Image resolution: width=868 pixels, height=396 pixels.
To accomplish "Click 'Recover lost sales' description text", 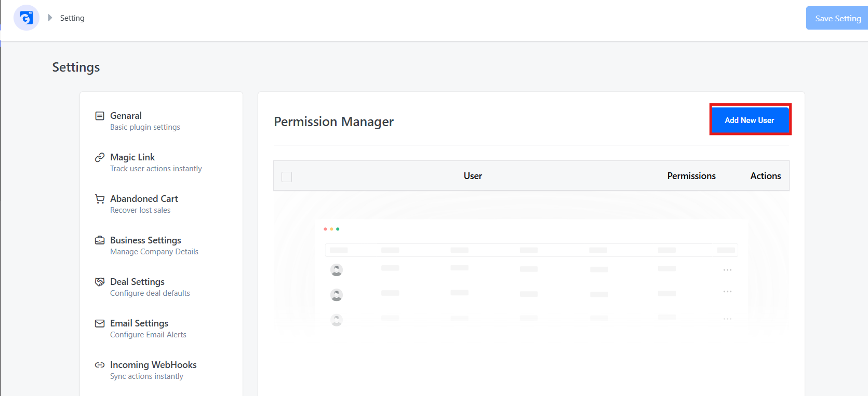I will pyautogui.click(x=140, y=210).
